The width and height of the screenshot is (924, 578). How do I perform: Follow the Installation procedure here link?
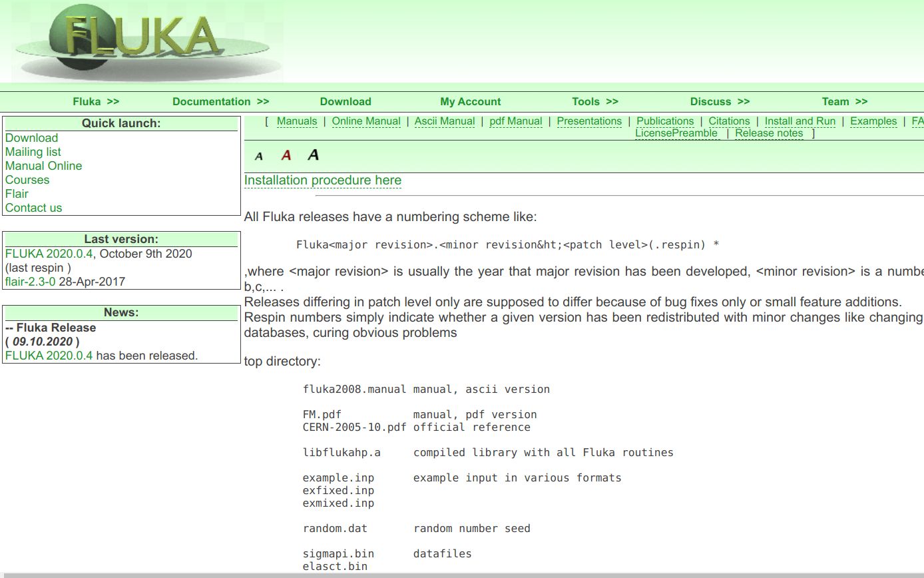click(323, 180)
